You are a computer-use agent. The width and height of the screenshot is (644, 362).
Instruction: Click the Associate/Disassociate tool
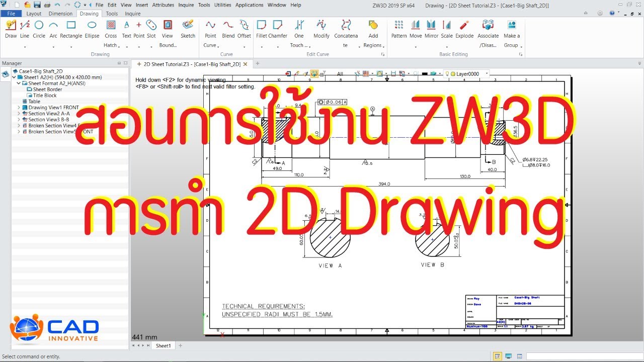pos(488,33)
